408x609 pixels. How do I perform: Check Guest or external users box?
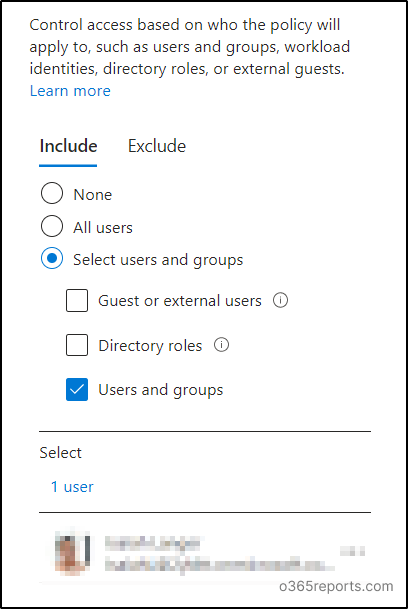point(77,300)
